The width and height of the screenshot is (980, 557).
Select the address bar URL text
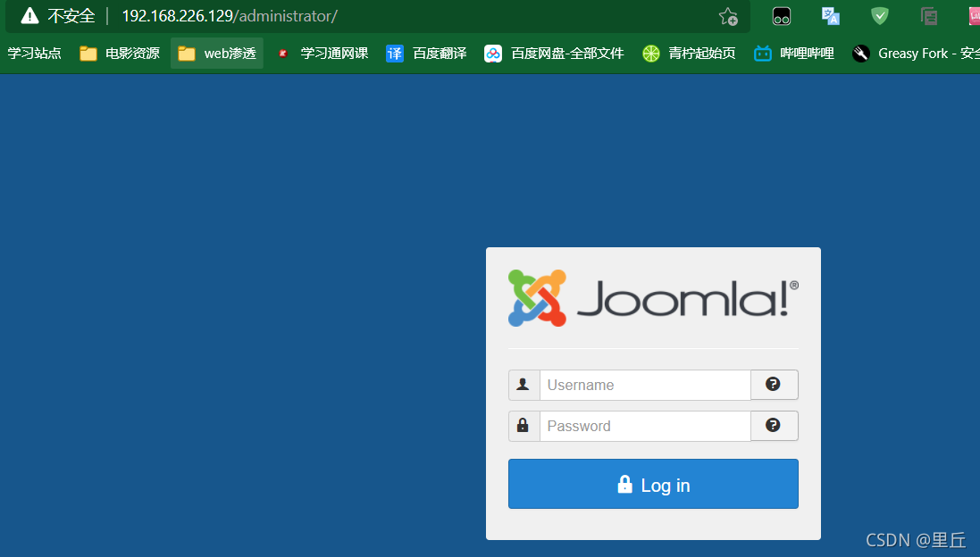click(x=230, y=16)
